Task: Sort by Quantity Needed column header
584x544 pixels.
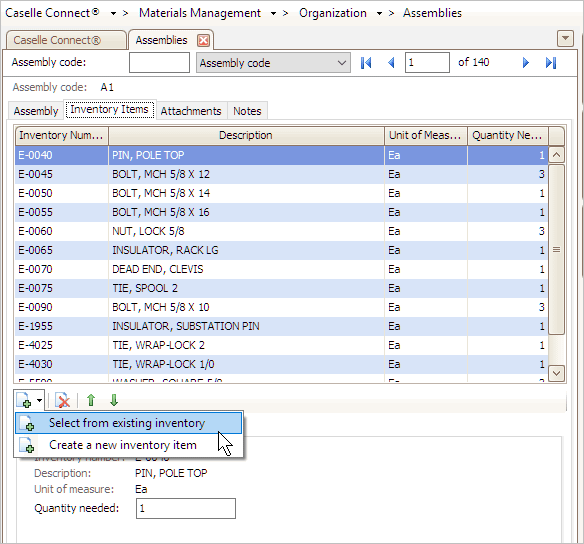Action: click(x=508, y=136)
